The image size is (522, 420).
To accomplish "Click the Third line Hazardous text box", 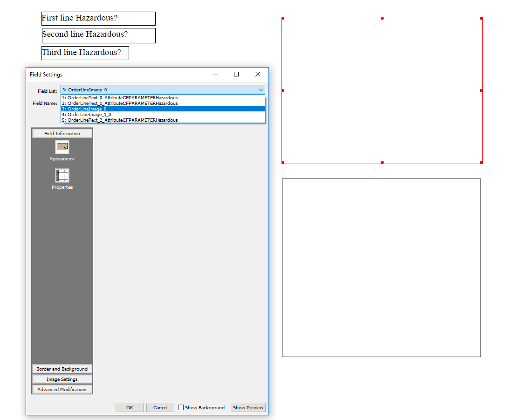I will (x=85, y=53).
